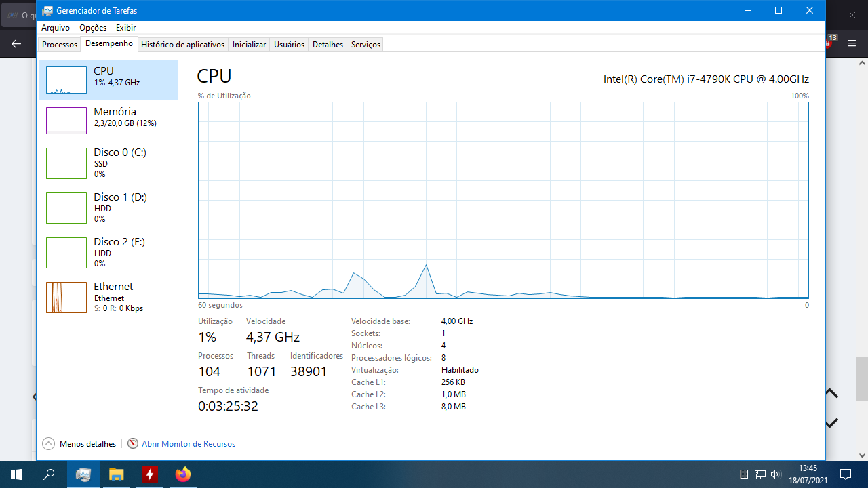Open Firefox from the taskbar
This screenshot has width=868, height=488.
(183, 474)
